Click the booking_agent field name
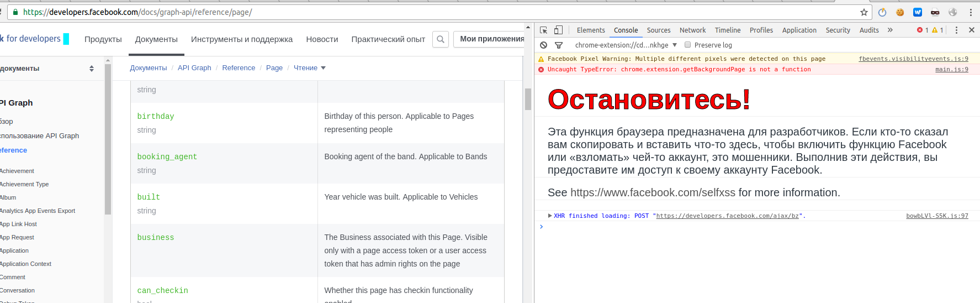 coord(167,157)
